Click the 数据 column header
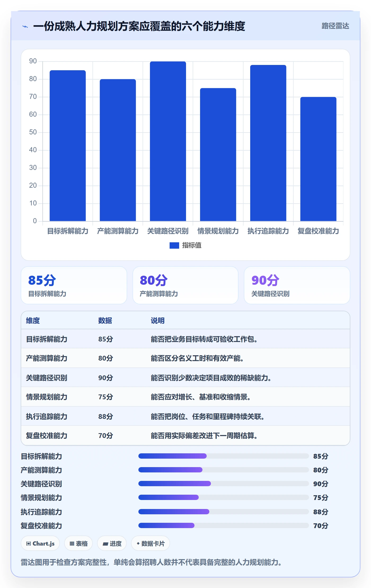The width and height of the screenshot is (371, 588). [x=105, y=321]
